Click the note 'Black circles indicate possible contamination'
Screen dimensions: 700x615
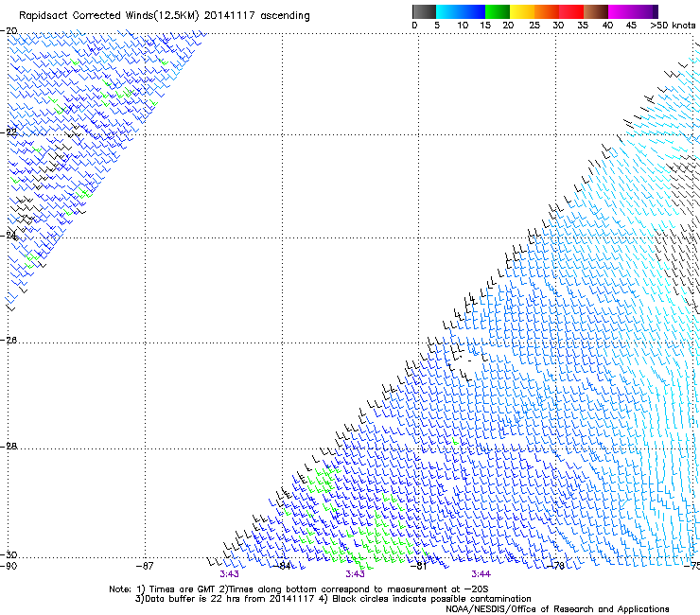tap(431, 599)
